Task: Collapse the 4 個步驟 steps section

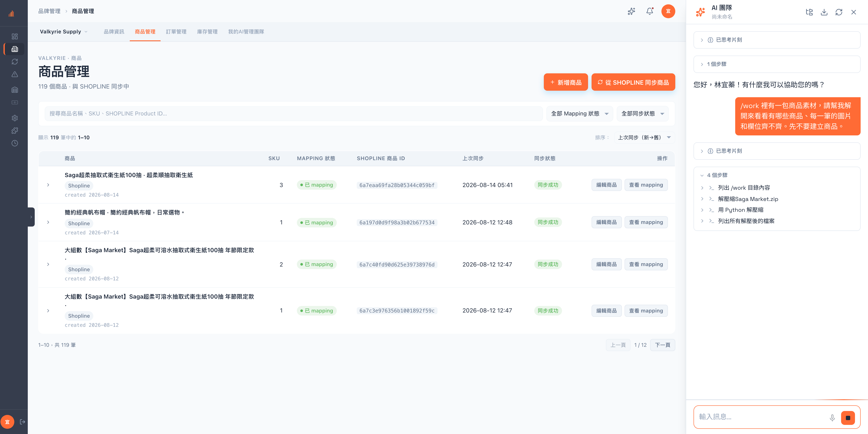Action: 714,175
